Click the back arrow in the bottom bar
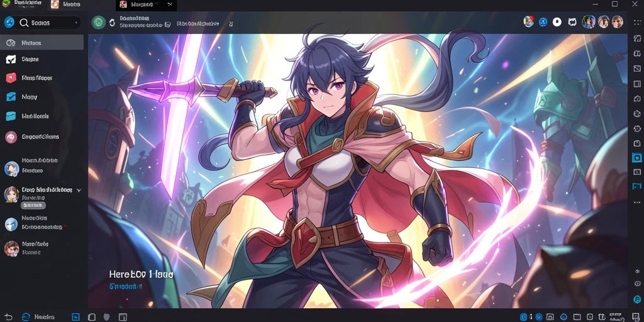The image size is (644, 322). pos(9,317)
